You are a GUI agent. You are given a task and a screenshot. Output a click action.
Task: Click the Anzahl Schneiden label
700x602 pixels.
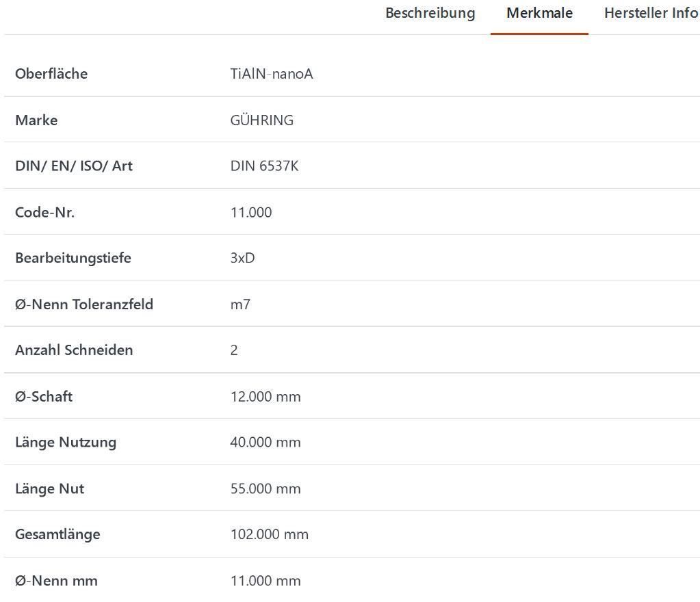coord(74,350)
